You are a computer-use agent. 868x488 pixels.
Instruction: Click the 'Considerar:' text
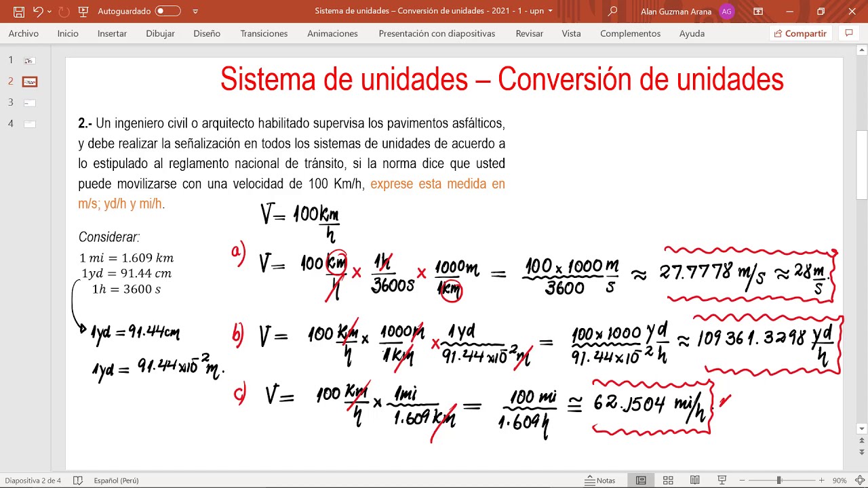(x=109, y=237)
